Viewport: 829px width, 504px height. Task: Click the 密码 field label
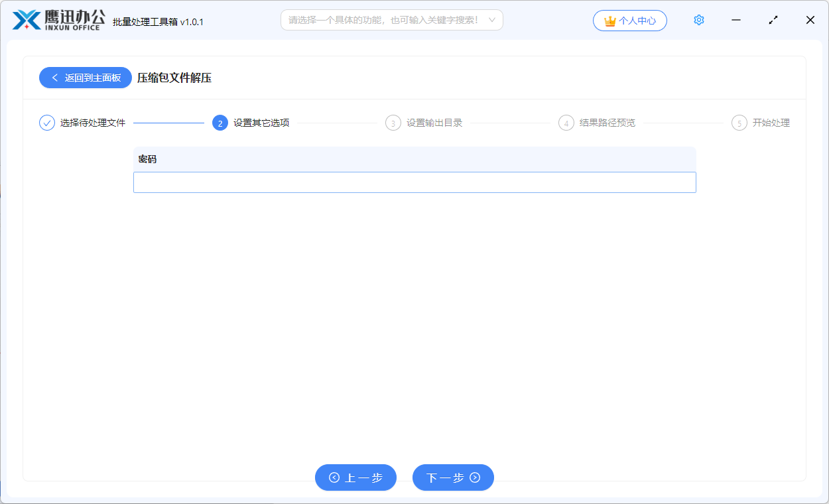pos(147,159)
